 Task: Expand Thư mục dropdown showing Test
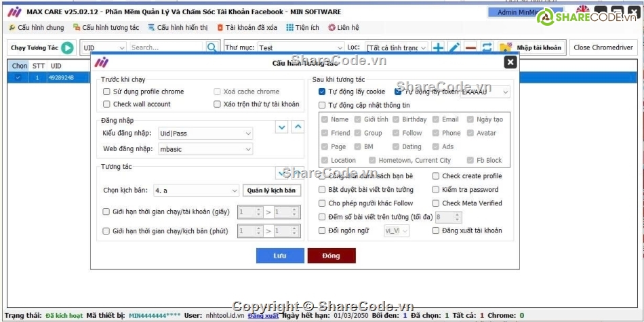[301, 47]
